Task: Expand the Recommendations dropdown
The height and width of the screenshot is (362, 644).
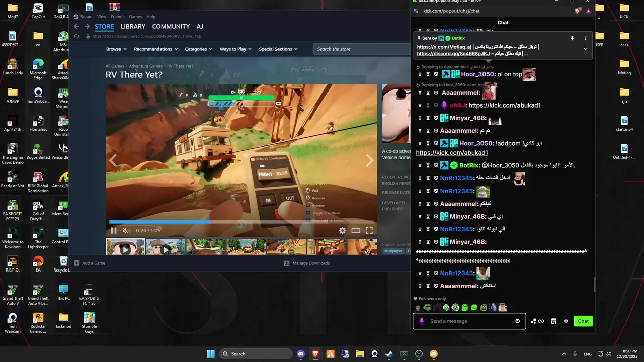Action: pyautogui.click(x=155, y=49)
